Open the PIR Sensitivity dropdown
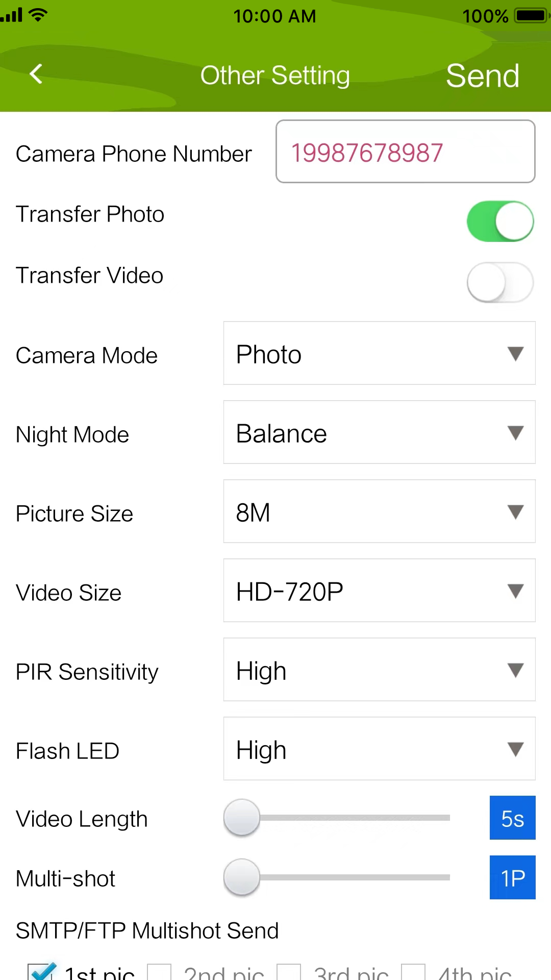 pyautogui.click(x=379, y=670)
